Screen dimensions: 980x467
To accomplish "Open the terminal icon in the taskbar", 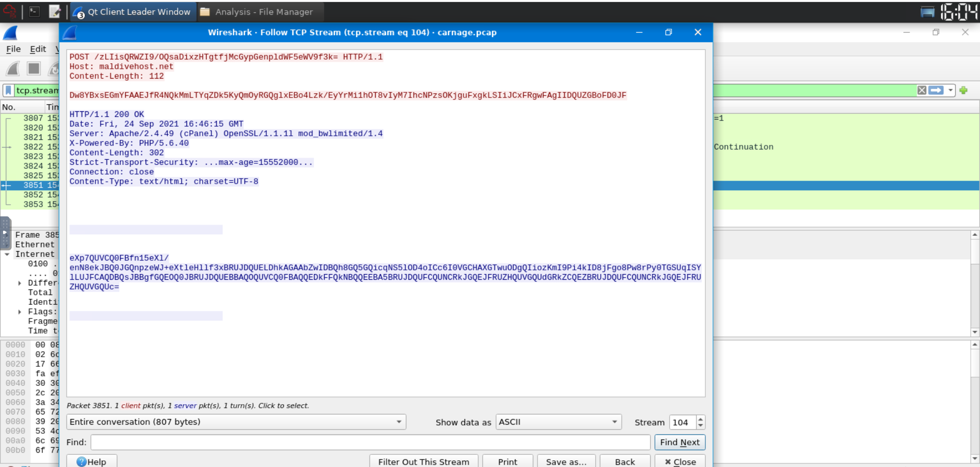I will tap(34, 11).
